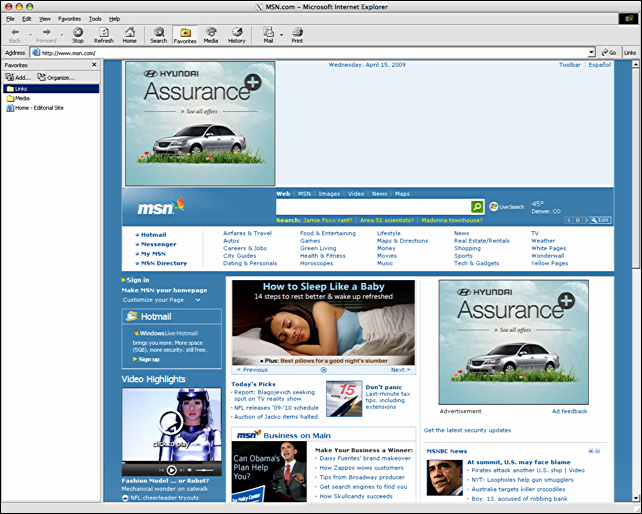Click the Ad feedback link
642x514 pixels.
(x=570, y=411)
